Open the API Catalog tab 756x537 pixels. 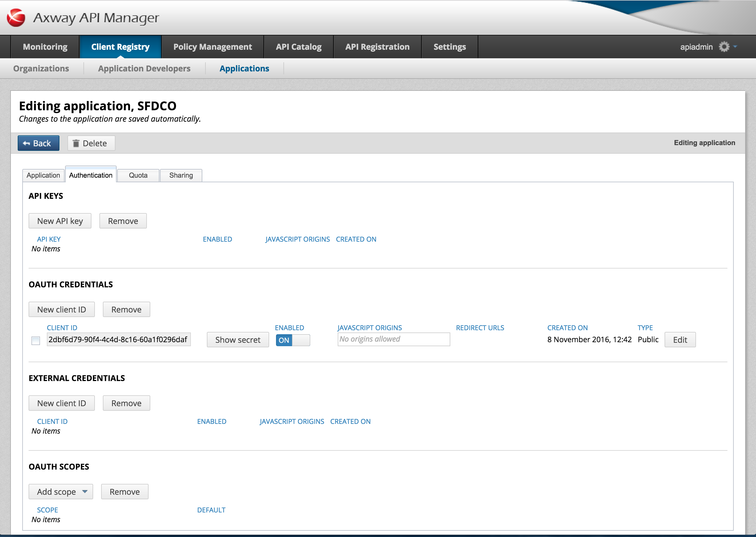click(x=299, y=47)
